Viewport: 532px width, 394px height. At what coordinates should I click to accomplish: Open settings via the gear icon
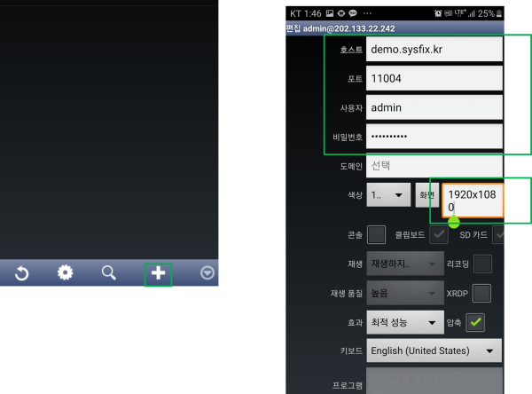click(x=65, y=273)
